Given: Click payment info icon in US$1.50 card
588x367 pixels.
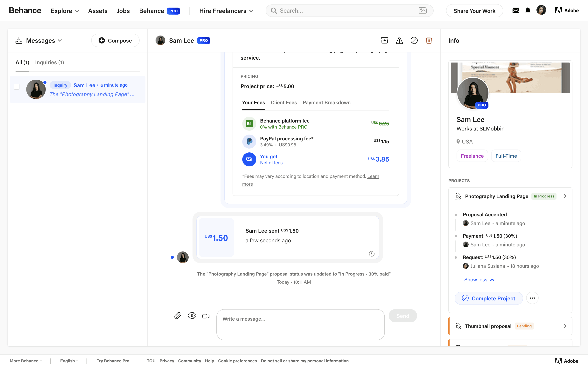Looking at the screenshot, I should pos(372,254).
